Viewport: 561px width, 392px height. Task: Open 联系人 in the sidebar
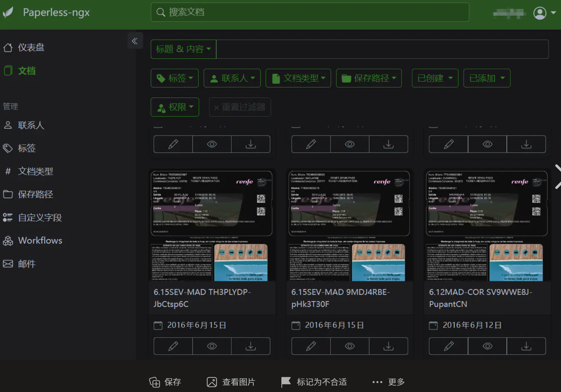(31, 125)
